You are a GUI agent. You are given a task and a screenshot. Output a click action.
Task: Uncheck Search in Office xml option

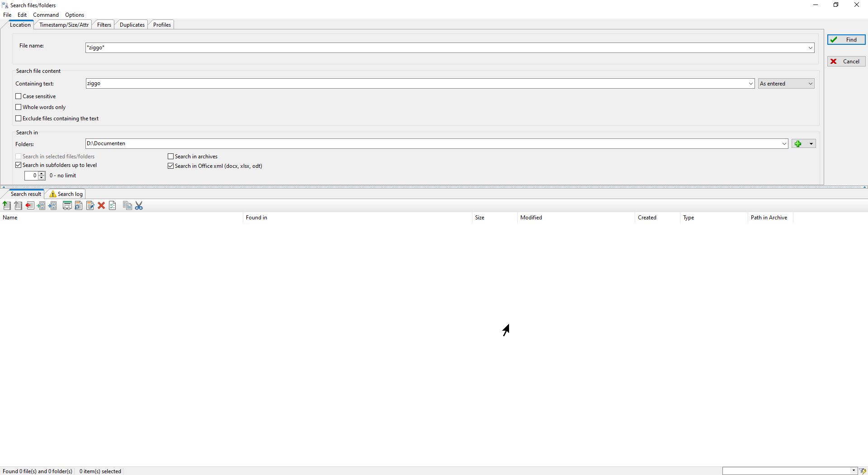click(171, 166)
